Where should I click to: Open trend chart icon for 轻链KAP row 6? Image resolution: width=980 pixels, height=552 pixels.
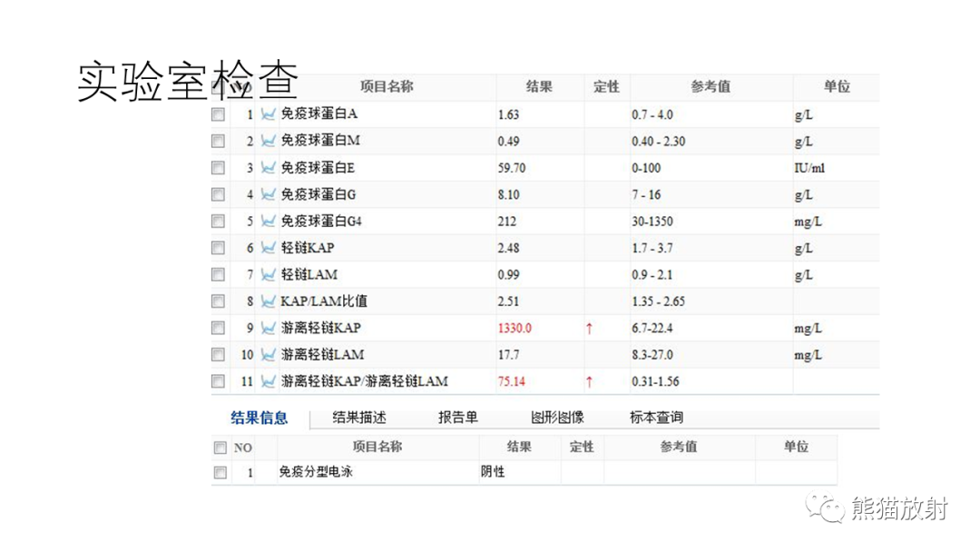(268, 248)
